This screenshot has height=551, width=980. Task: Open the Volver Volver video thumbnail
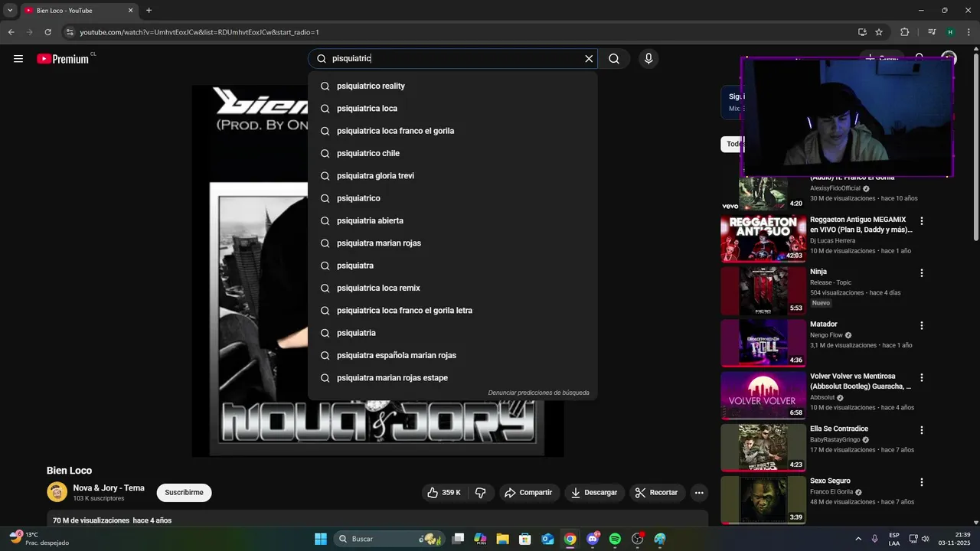tap(763, 395)
